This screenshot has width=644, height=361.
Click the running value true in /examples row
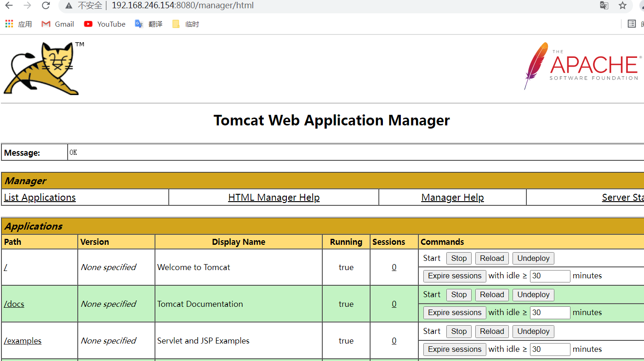[346, 341]
